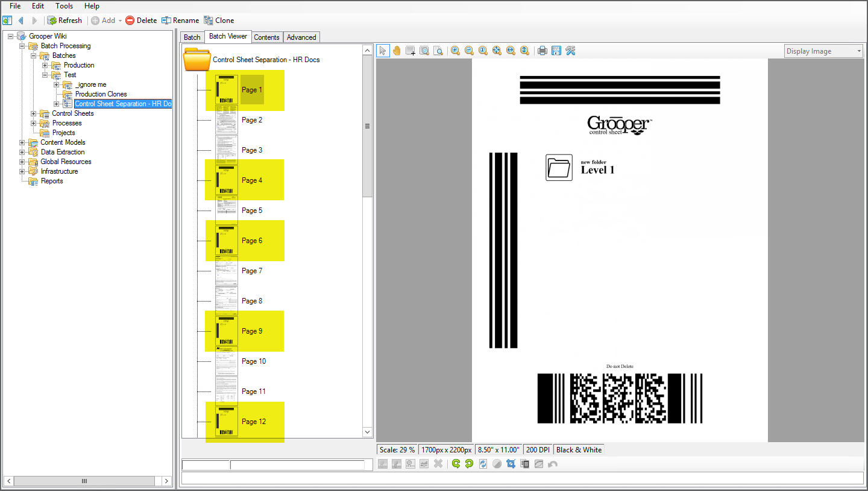Open the Edit menu
Image resolution: width=868 pixels, height=491 pixels.
click(x=38, y=6)
